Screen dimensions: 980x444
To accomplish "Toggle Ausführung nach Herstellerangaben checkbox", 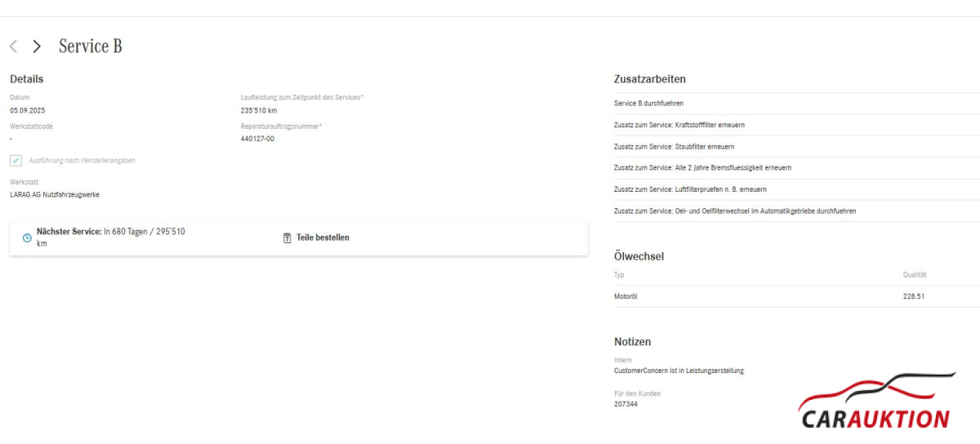I will 16,161.
